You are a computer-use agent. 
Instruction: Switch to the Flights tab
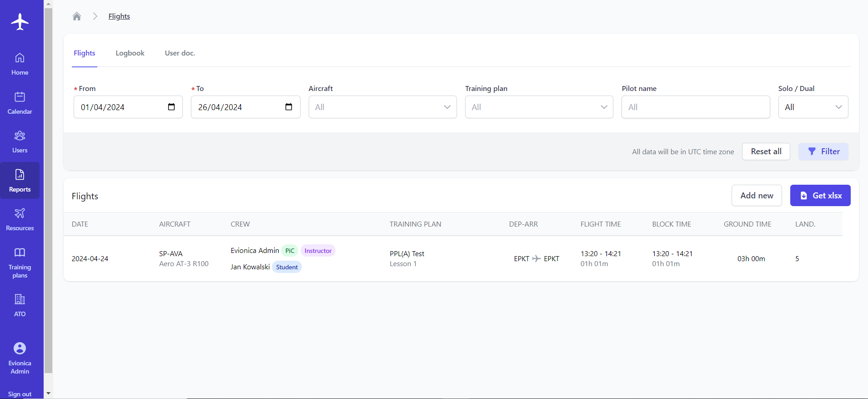85,53
